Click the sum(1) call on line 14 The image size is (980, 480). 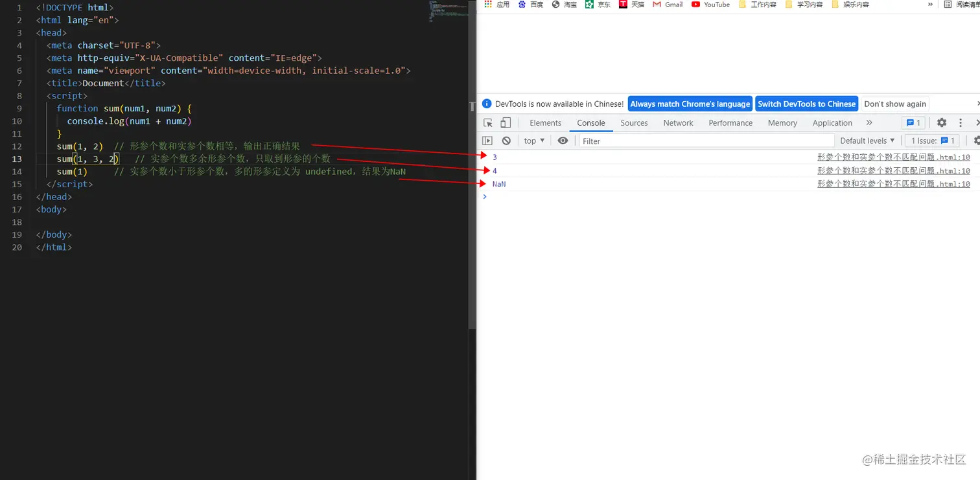(x=72, y=172)
